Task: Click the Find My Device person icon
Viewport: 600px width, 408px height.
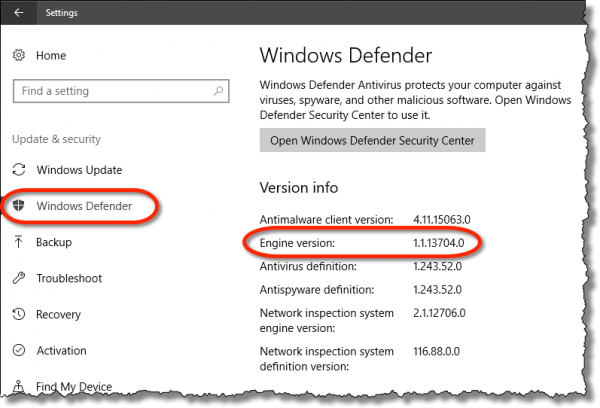Action: point(19,386)
